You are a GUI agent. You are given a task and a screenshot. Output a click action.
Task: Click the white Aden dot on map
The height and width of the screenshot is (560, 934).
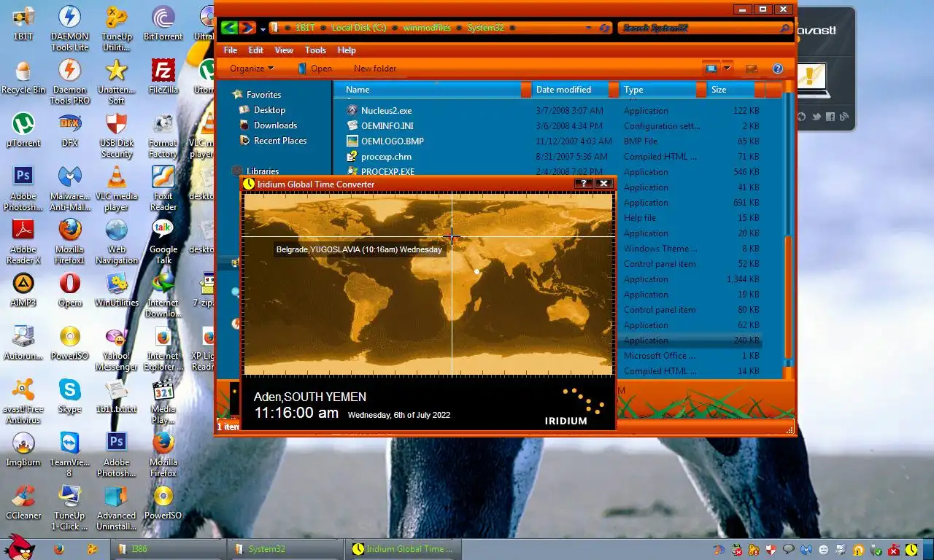tap(476, 272)
